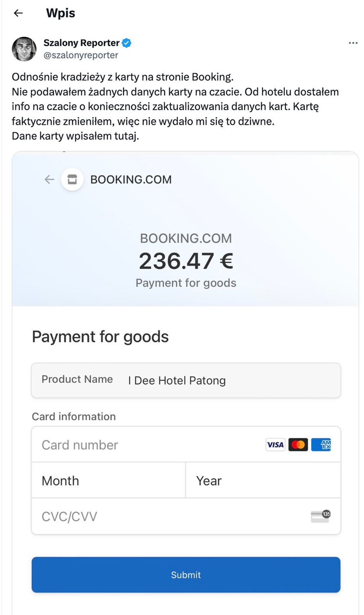This screenshot has width=364, height=615.
Task: Open the Month expiry field
Action: click(108, 480)
